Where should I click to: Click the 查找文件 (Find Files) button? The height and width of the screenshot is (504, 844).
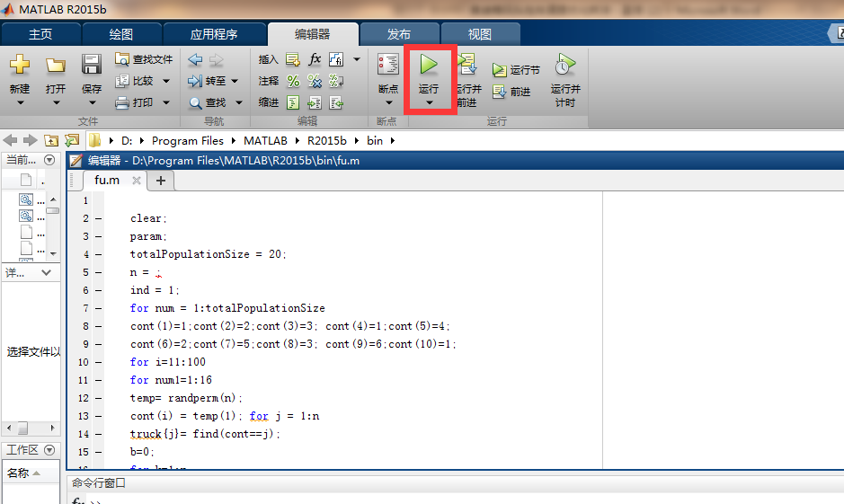click(x=144, y=59)
